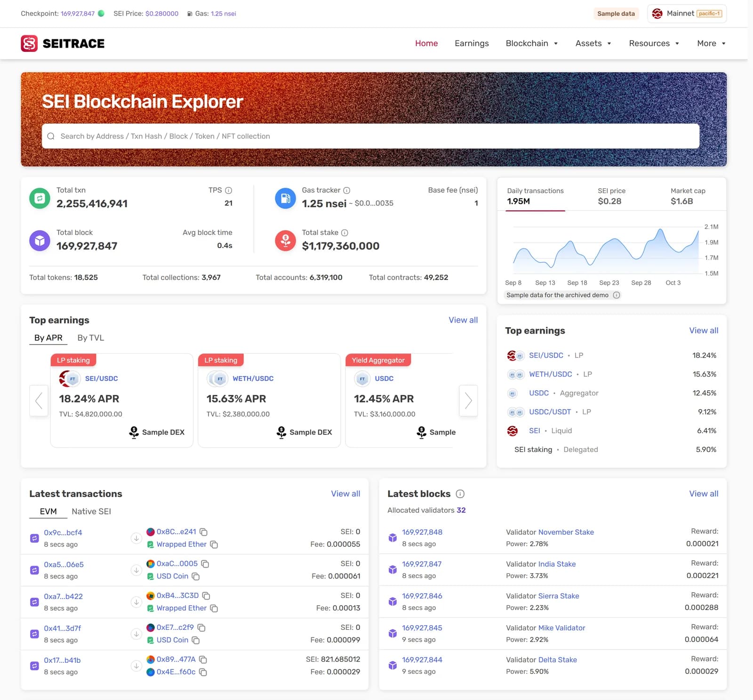
Task: Open validator November Stake
Action: (566, 532)
